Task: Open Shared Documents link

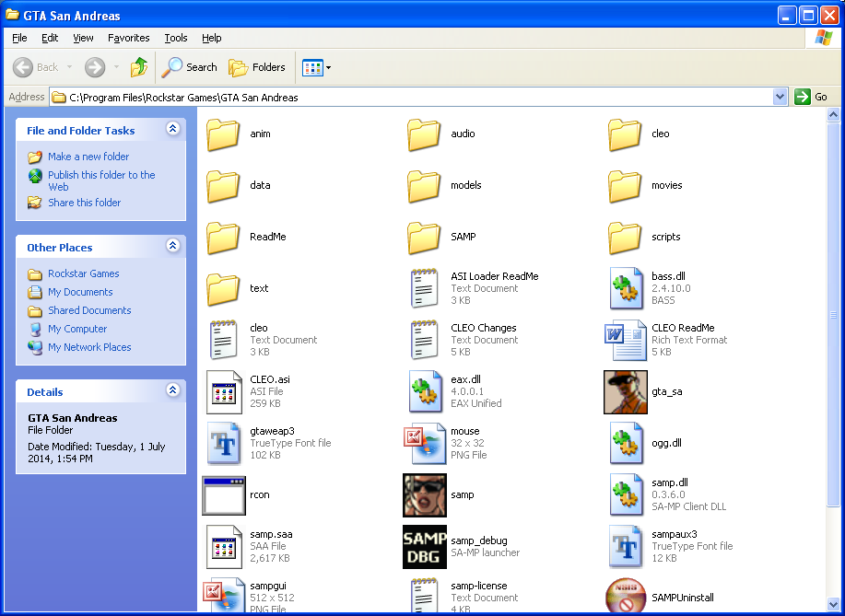Action: (89, 310)
